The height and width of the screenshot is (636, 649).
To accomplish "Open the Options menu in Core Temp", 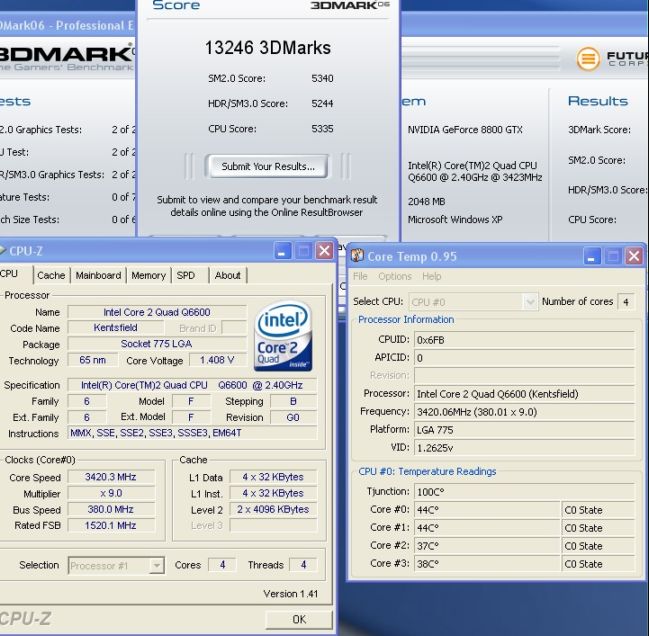I will tap(395, 276).
